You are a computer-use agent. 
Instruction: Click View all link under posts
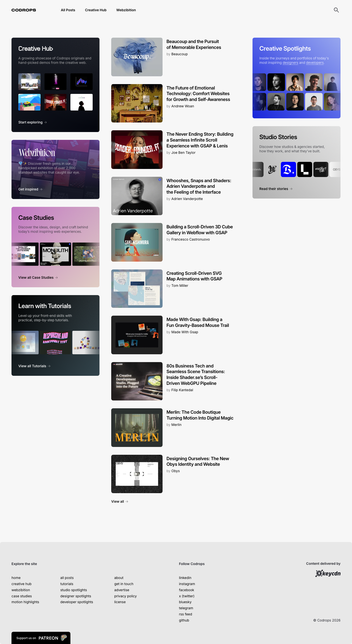[120, 501]
